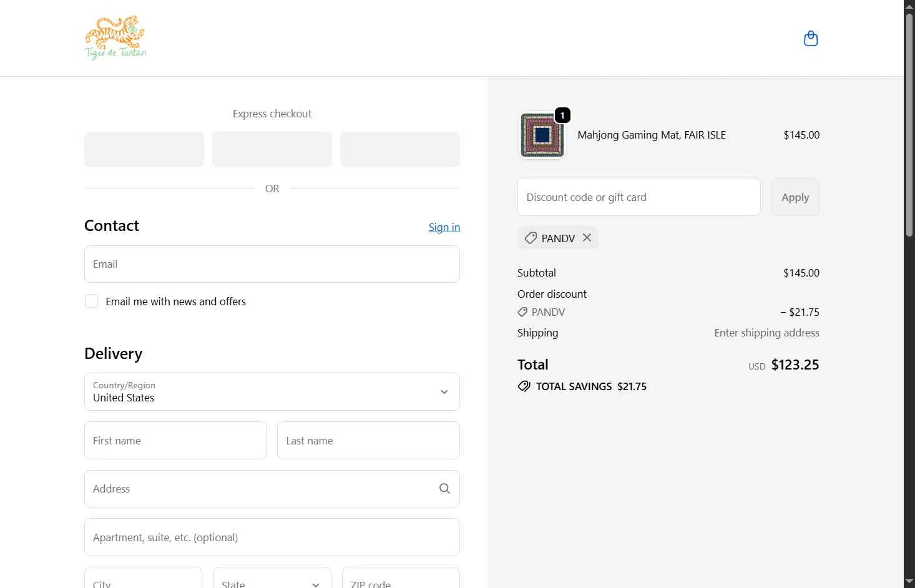Open the State dropdown
The height and width of the screenshot is (588, 915).
coord(272,581)
